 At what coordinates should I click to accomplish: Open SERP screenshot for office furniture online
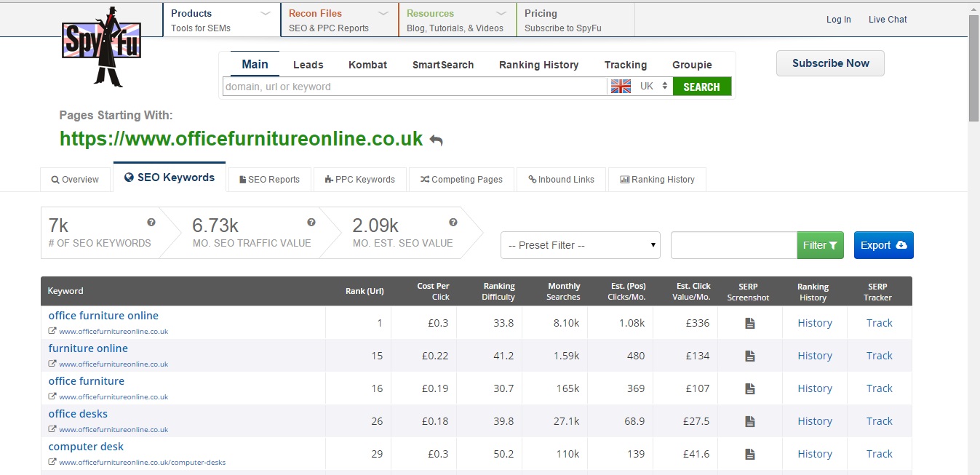(x=749, y=324)
